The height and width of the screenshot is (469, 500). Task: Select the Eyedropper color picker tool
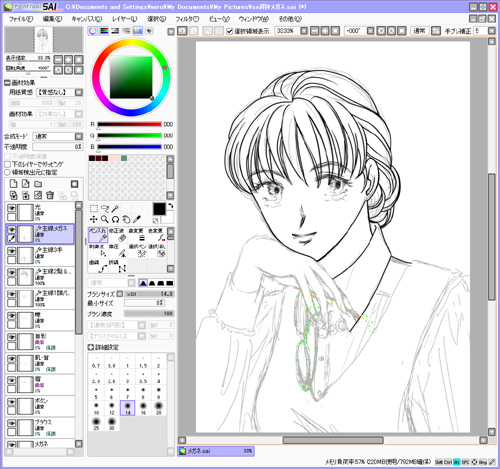[137, 219]
